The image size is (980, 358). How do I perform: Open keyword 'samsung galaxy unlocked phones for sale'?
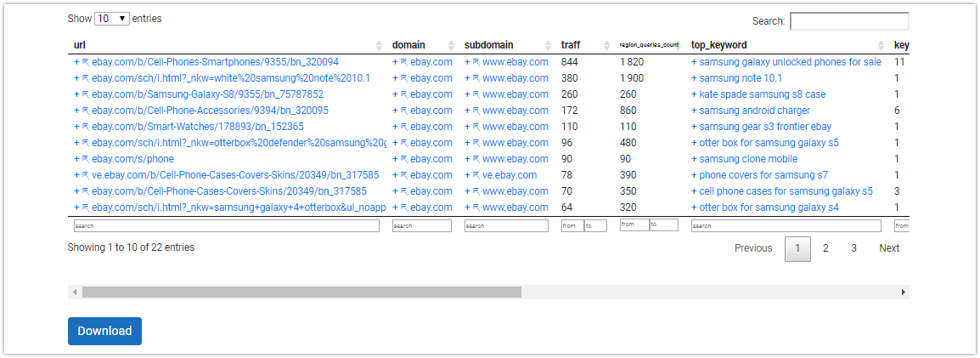[791, 62]
